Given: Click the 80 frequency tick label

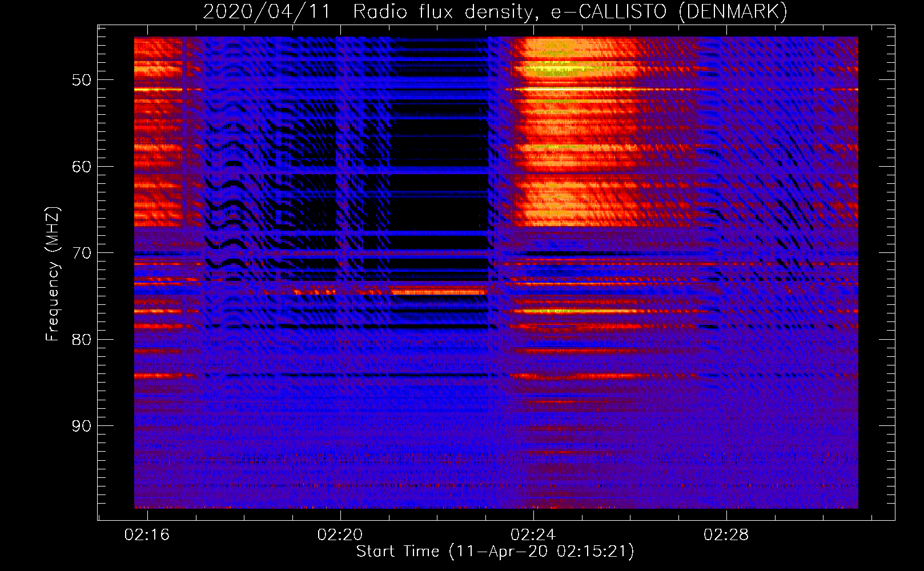Looking at the screenshot, I should [x=81, y=340].
